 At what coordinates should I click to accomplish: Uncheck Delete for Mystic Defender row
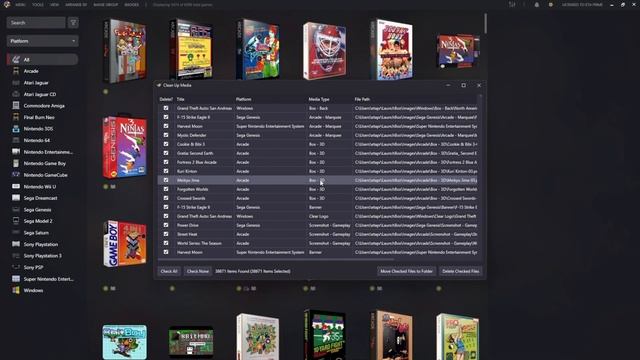(166, 135)
